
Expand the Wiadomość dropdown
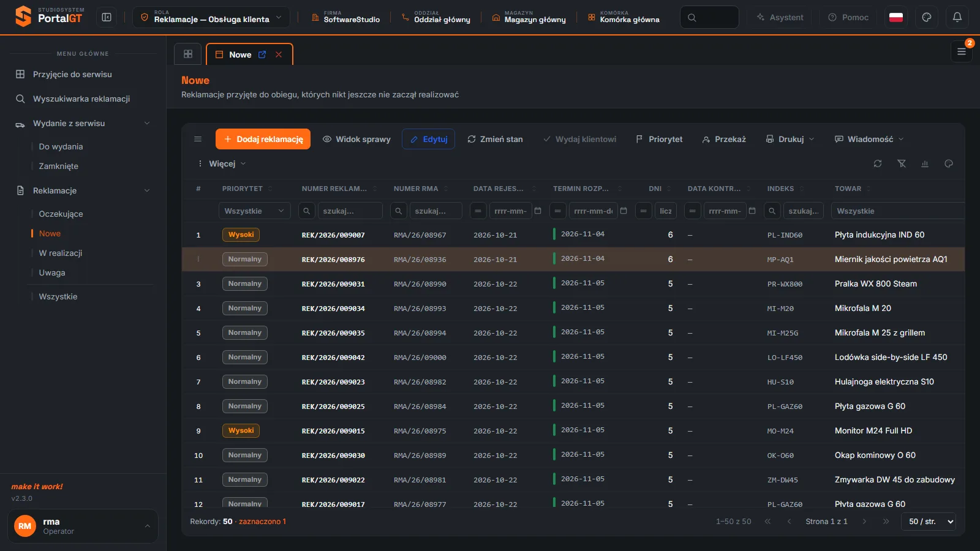869,139
